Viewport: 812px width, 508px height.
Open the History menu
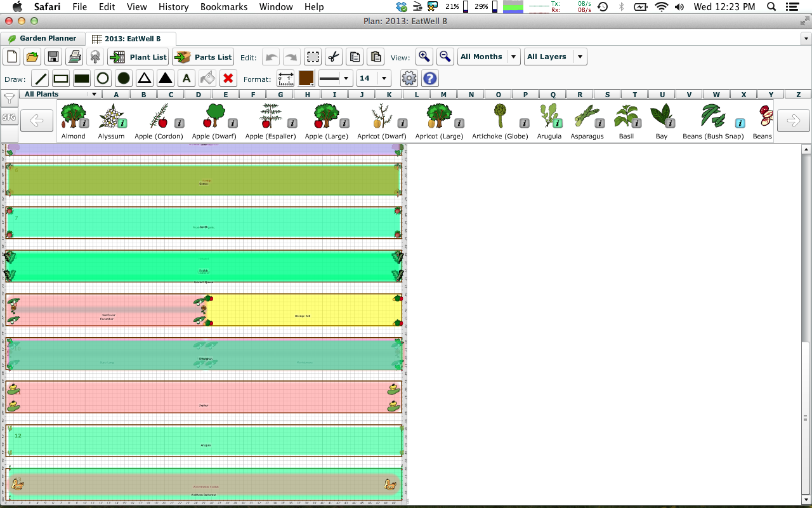(x=174, y=7)
